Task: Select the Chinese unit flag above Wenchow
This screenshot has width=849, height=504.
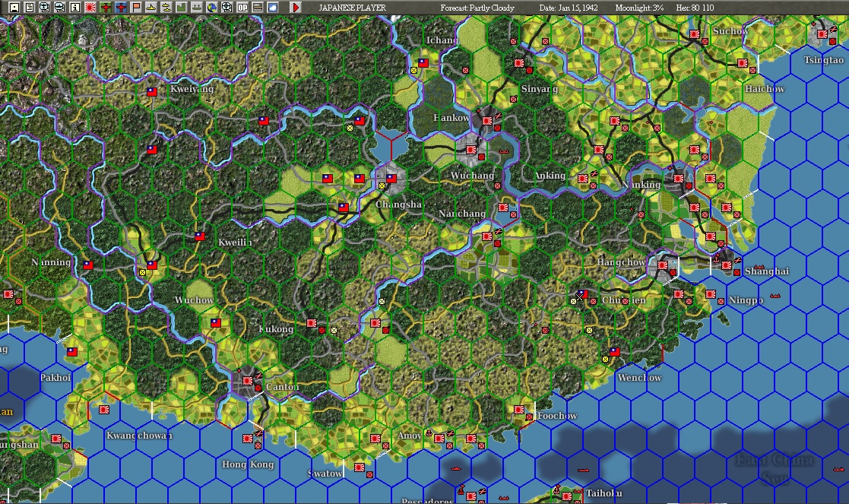Action: tap(615, 352)
